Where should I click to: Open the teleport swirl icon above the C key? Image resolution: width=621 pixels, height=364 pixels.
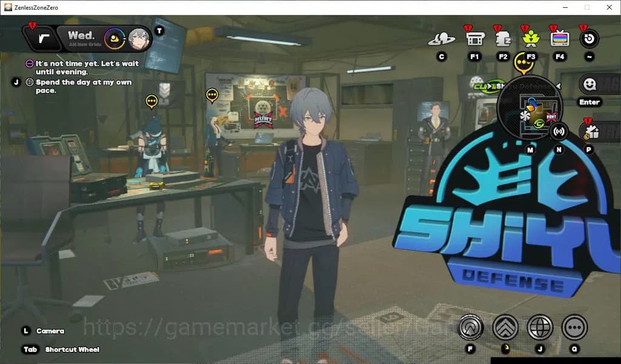point(442,38)
